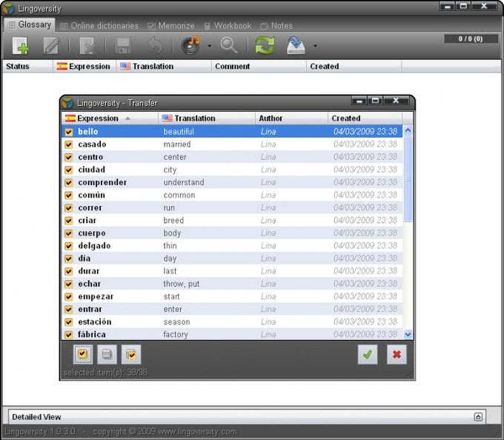Maximize the Transfer dialog window

(376, 101)
